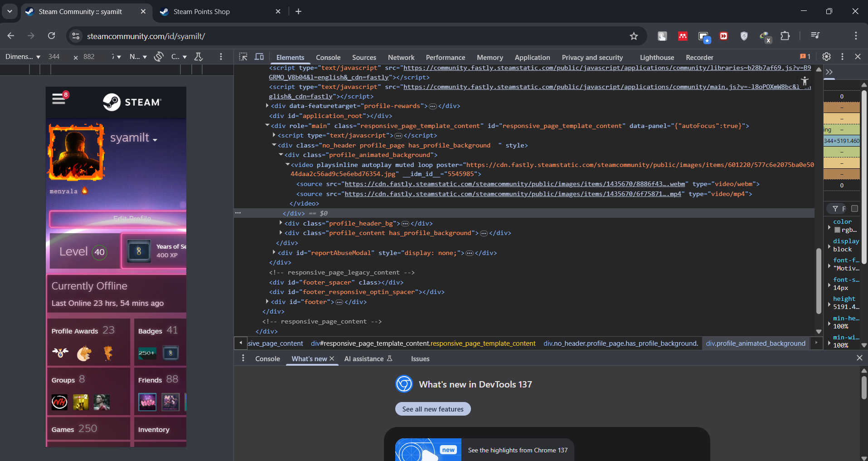Open the orange issues counter badge
Screen dimensions: 868x461
[805, 57]
